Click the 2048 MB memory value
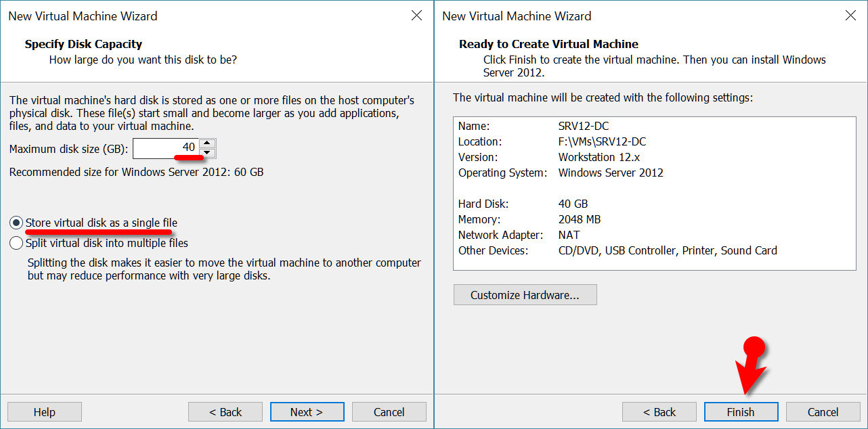The width and height of the screenshot is (868, 429). coord(580,220)
